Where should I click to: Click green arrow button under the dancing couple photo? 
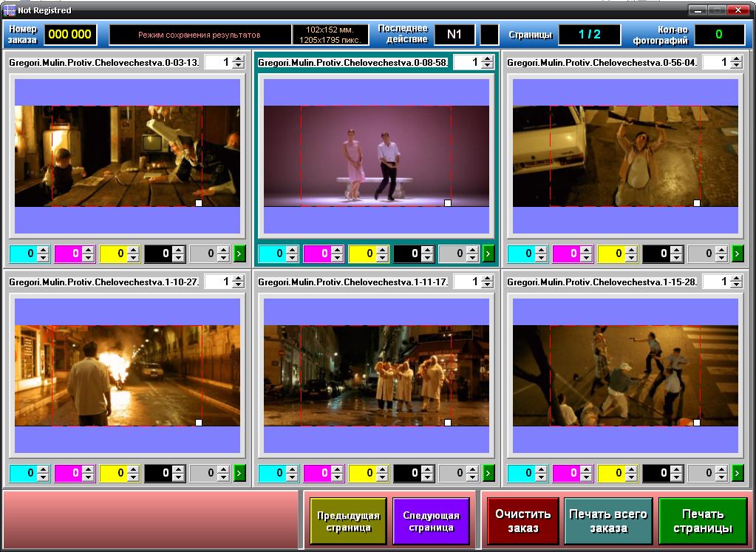coord(488,253)
